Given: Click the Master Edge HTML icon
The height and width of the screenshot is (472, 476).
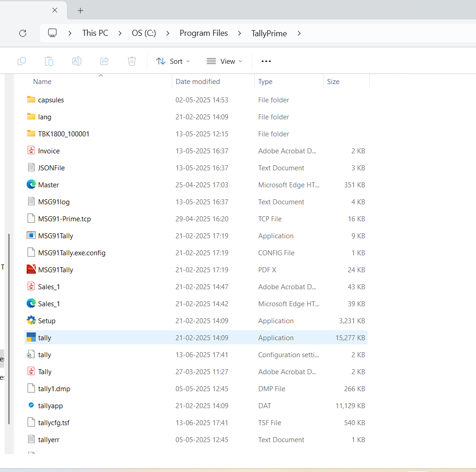Looking at the screenshot, I should [31, 185].
